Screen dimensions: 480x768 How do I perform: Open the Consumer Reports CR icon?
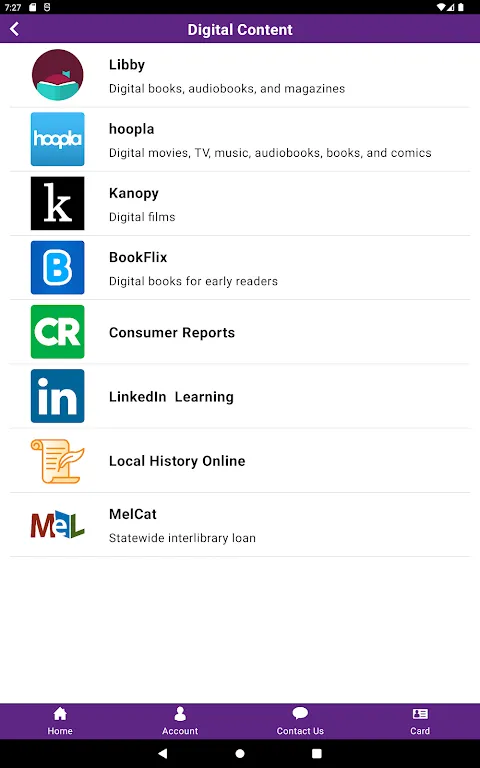pos(57,332)
